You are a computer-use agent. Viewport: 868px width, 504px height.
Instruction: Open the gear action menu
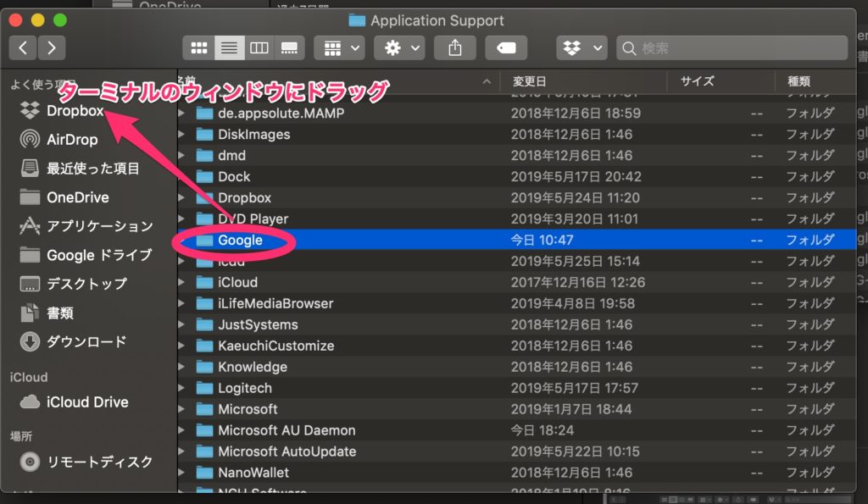(x=400, y=48)
